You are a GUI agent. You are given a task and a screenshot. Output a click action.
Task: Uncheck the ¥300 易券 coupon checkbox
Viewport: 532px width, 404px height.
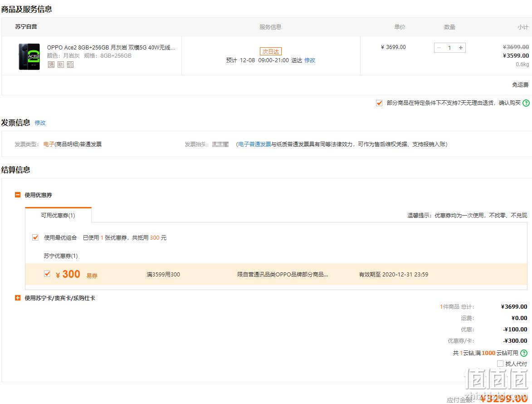click(x=47, y=274)
